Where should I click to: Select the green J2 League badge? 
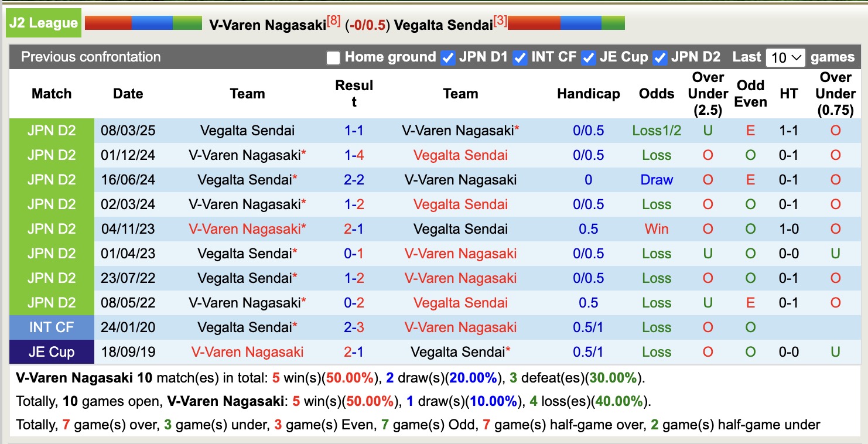43,22
